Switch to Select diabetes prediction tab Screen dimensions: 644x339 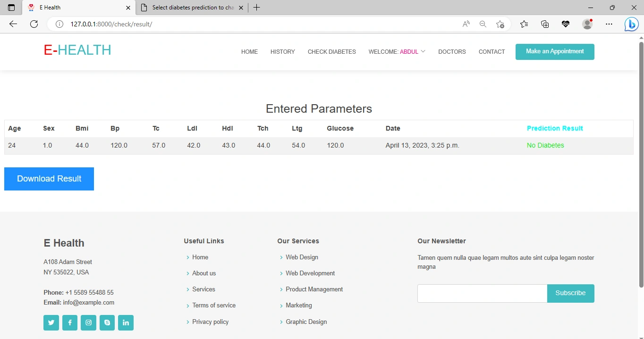coord(193,8)
